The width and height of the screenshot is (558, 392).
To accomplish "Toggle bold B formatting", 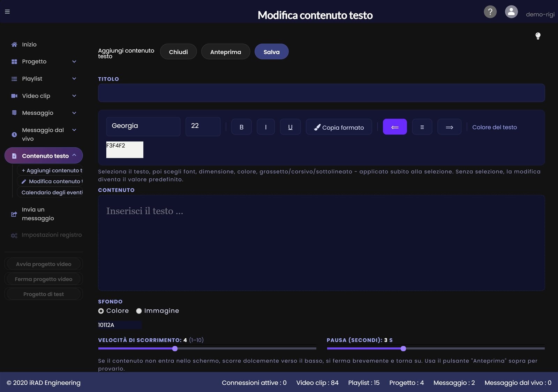I will pos(241,127).
